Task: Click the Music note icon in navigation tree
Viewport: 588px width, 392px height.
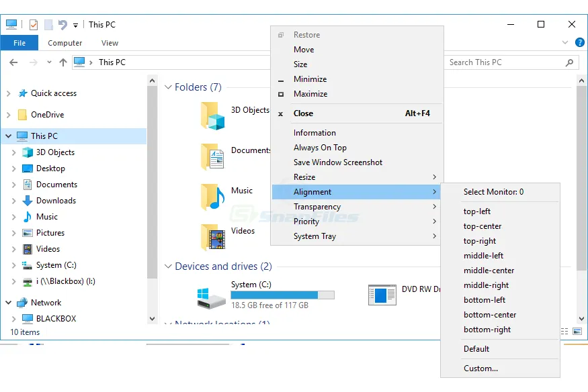Action: click(x=28, y=217)
